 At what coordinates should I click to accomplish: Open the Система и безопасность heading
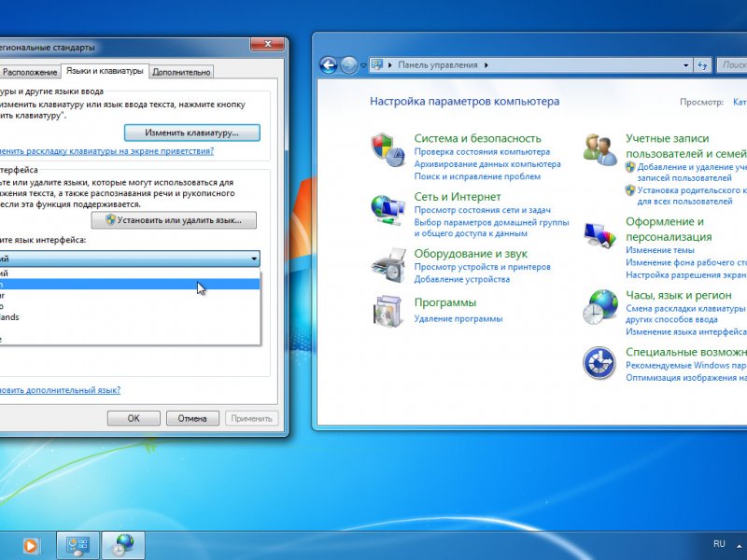click(x=477, y=138)
